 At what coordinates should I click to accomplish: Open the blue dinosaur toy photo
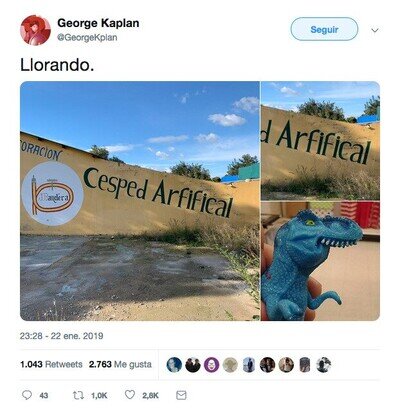tap(320, 261)
